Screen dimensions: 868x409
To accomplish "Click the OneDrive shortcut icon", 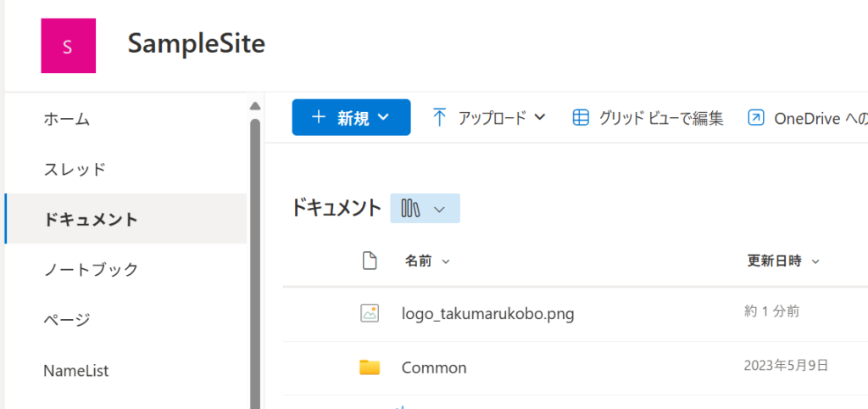I will (x=755, y=118).
